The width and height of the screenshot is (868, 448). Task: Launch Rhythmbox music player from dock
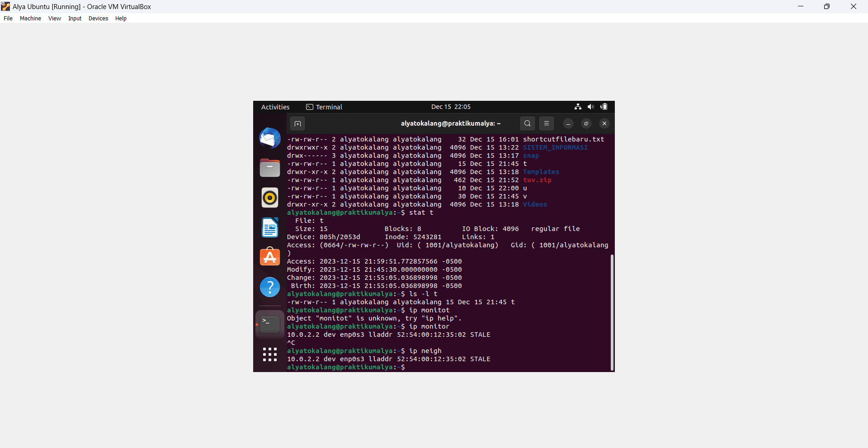click(x=270, y=198)
